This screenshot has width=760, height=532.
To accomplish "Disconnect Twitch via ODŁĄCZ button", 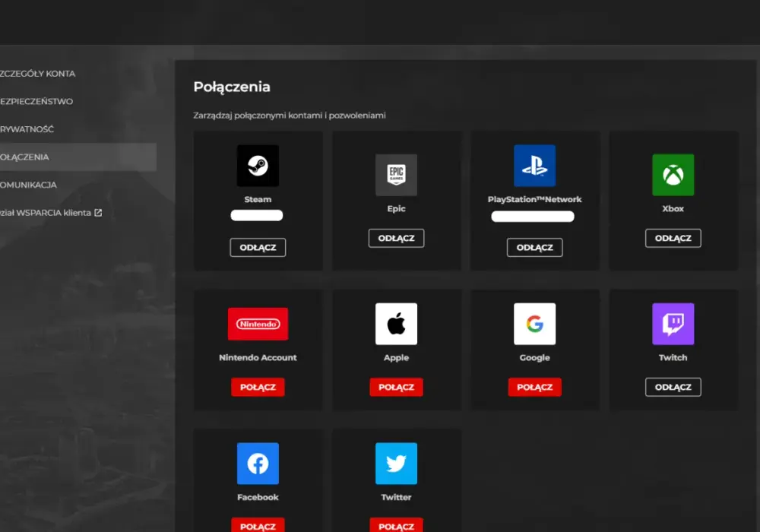I will [x=673, y=387].
